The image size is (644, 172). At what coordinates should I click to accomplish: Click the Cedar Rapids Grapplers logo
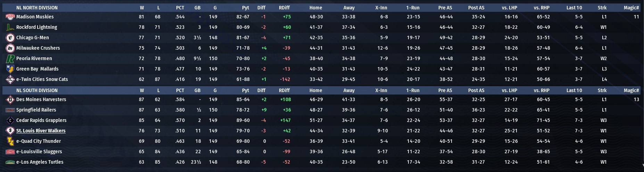coord(10,120)
